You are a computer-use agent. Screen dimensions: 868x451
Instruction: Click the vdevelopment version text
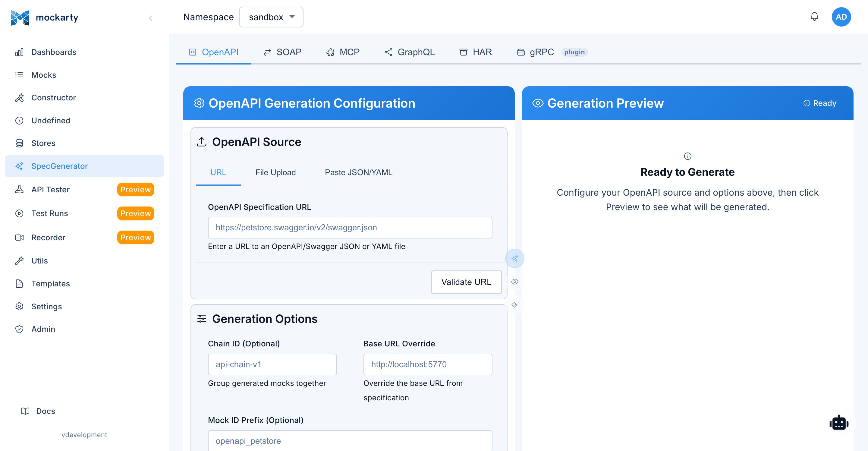point(84,435)
